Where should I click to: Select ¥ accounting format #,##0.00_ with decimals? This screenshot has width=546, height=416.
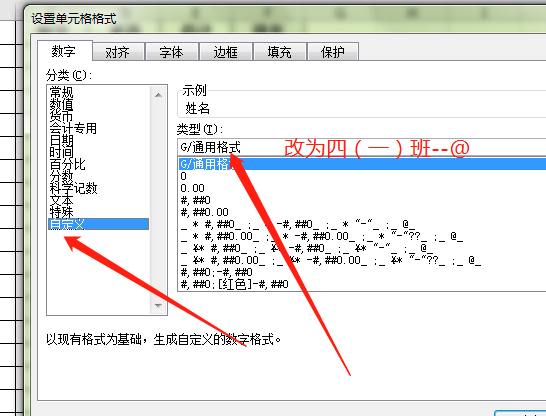(362, 260)
